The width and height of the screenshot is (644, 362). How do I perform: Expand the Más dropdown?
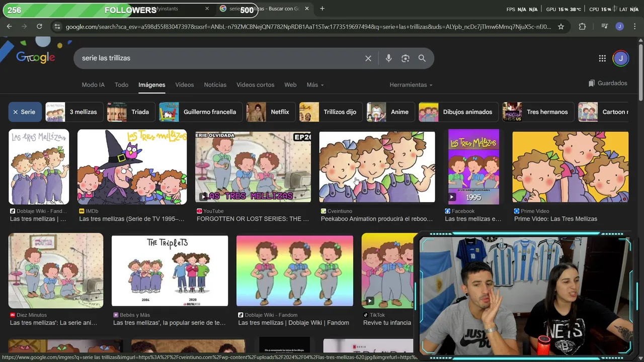[x=315, y=85]
